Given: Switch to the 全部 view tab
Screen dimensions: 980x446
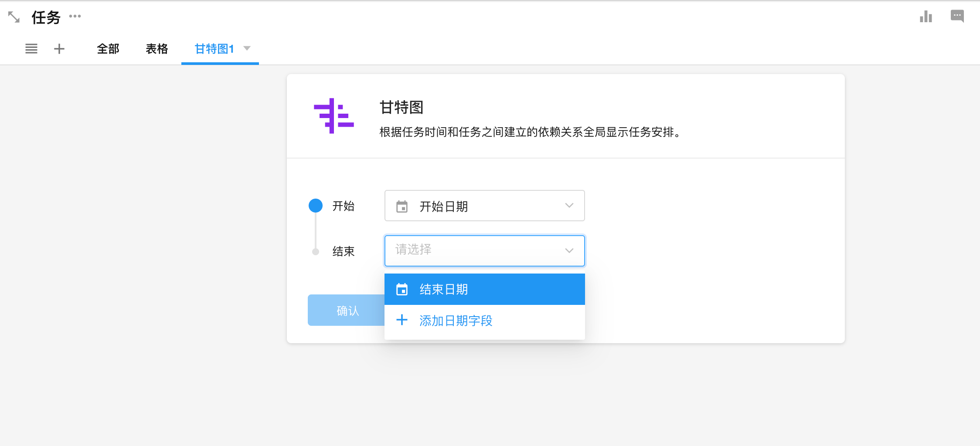Looking at the screenshot, I should (108, 49).
